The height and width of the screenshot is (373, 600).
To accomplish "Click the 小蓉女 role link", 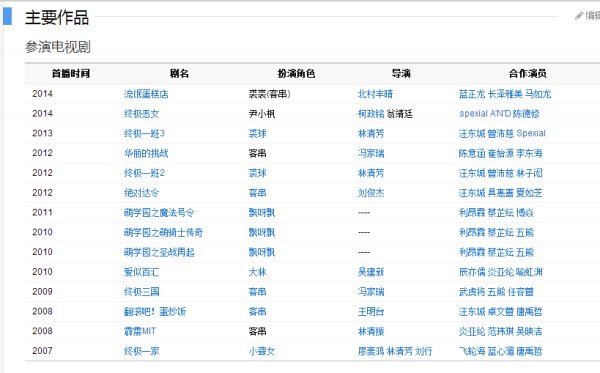I will coord(262,351).
